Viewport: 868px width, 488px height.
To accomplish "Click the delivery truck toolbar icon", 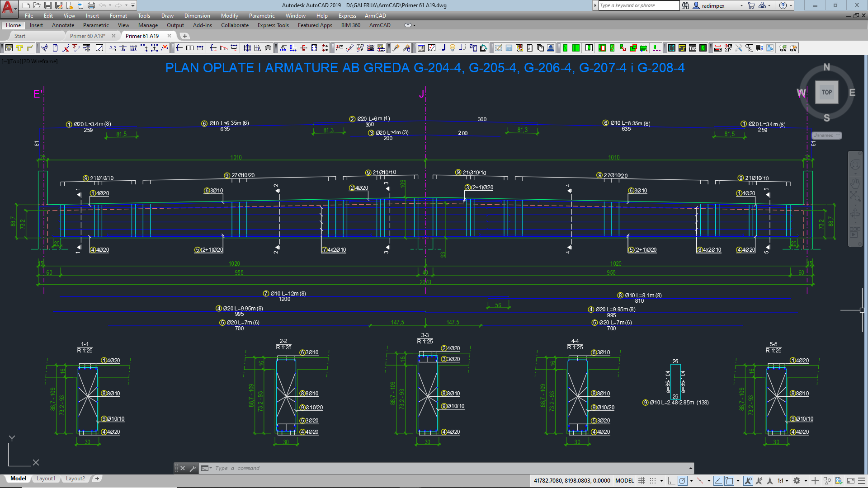I will tap(760, 48).
